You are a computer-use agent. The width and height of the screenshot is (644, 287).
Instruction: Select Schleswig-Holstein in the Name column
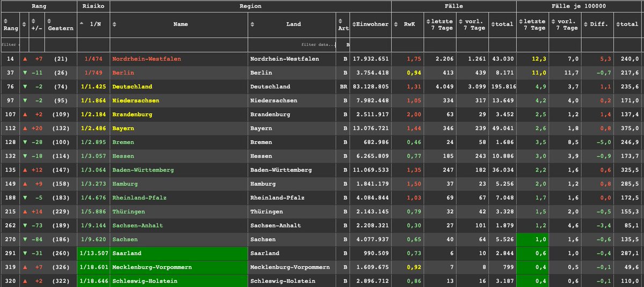[x=144, y=281]
